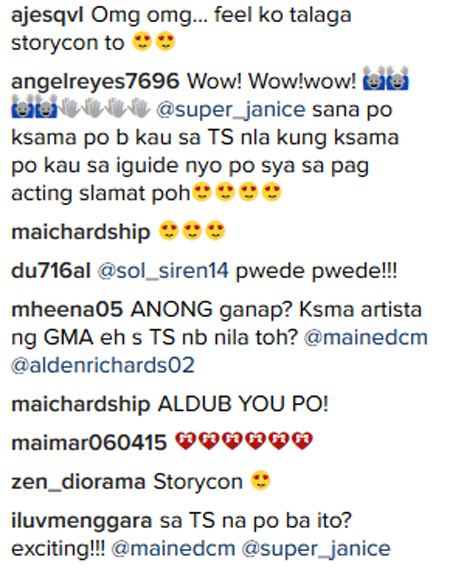Follow the @sol_siren14 mention link

(x=163, y=271)
